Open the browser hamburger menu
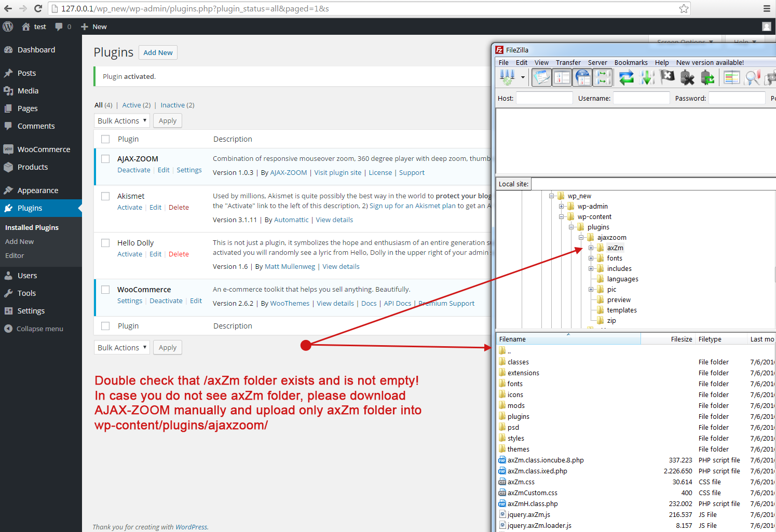Screen dimensions: 776x532 click(x=767, y=8)
